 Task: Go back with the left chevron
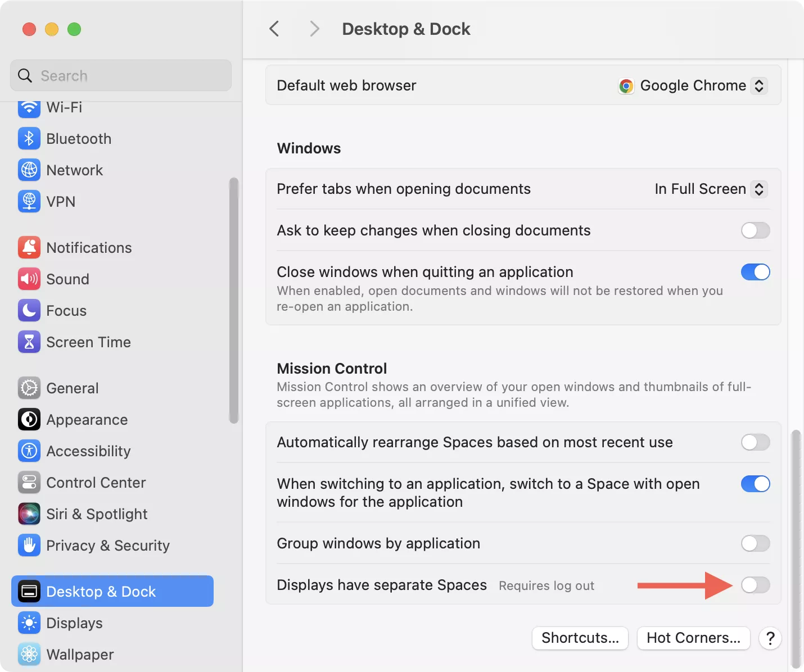click(x=274, y=29)
